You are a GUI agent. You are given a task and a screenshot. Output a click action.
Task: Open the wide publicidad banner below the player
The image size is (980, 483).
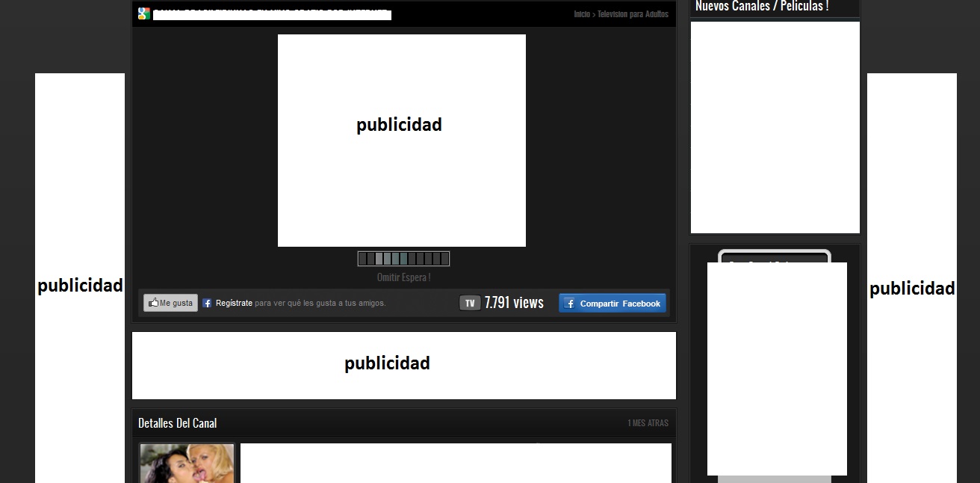tap(403, 366)
